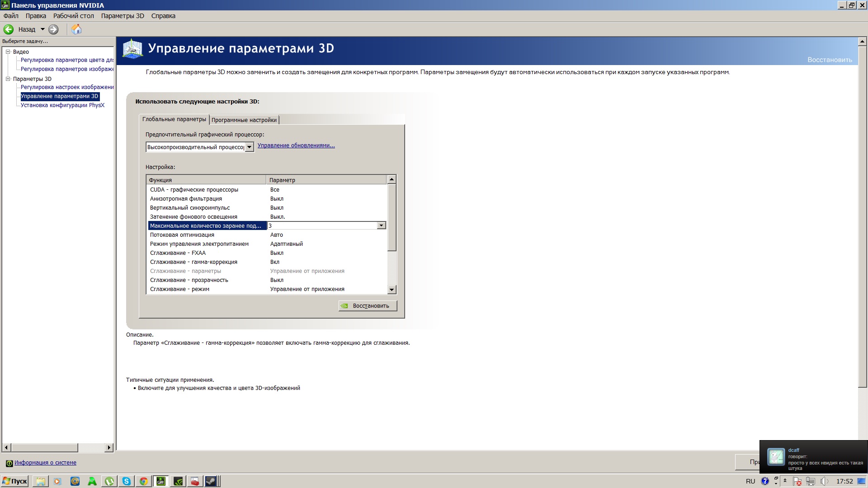Click the settings list scrollbar thumb
This screenshot has height=488, width=868.
point(392,217)
